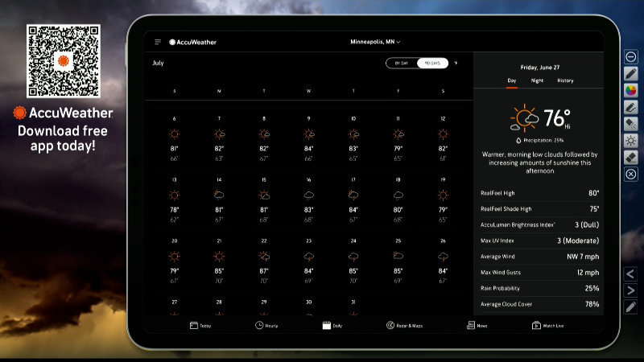
Task: Select the July 17 storm icon
Action: (353, 195)
